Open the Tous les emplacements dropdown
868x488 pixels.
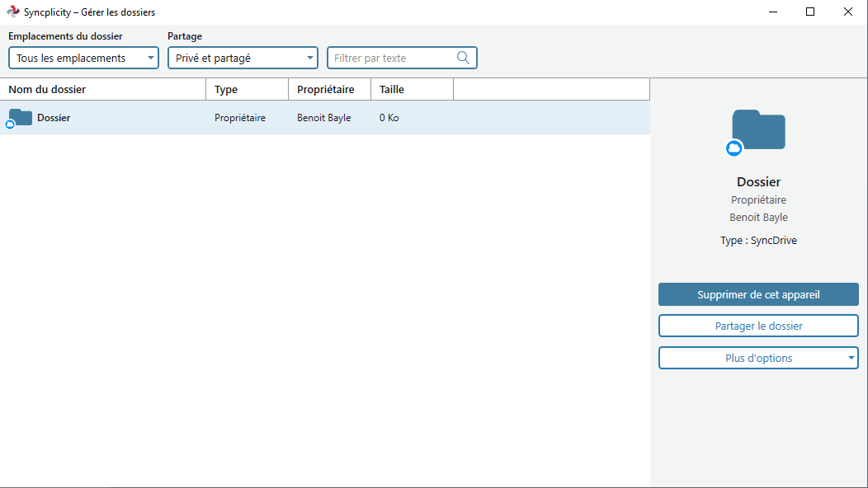pos(83,58)
